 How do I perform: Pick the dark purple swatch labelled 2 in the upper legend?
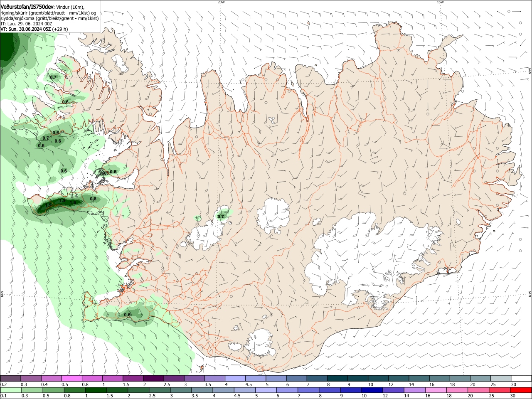[153, 378]
